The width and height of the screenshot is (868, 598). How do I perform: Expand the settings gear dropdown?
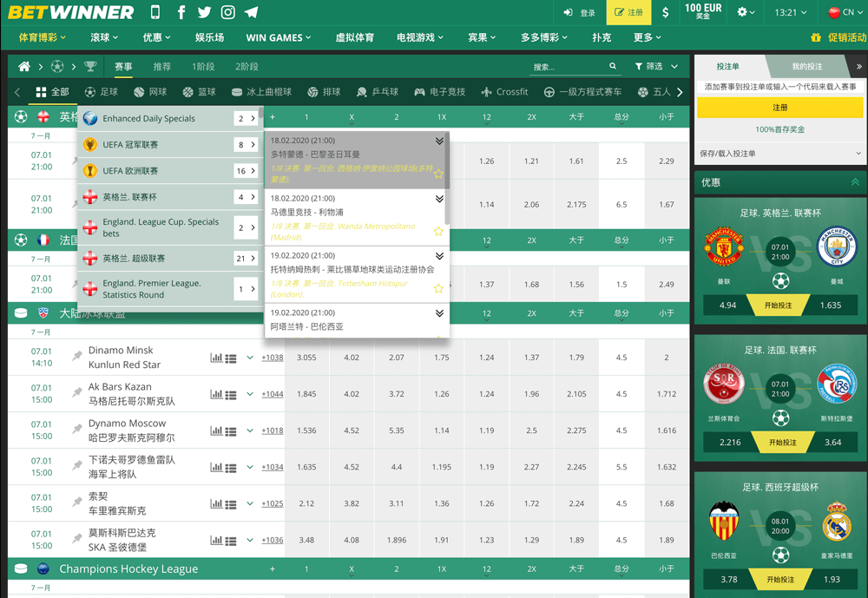pos(743,11)
